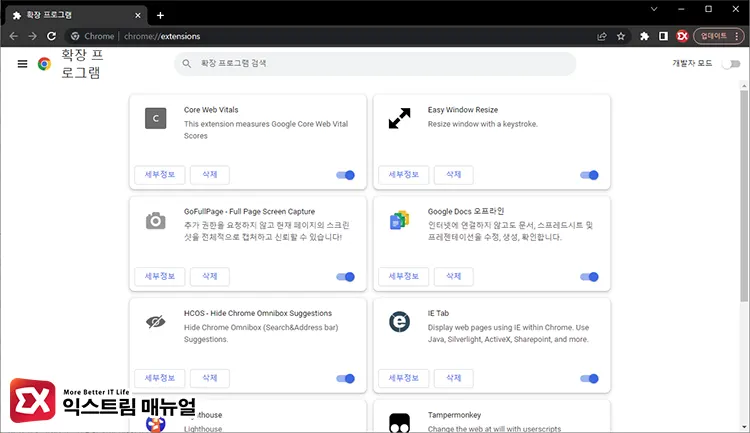Viewport: 750px width, 433px height.
Task: Open a new tab with plus button
Action: pyautogui.click(x=160, y=14)
